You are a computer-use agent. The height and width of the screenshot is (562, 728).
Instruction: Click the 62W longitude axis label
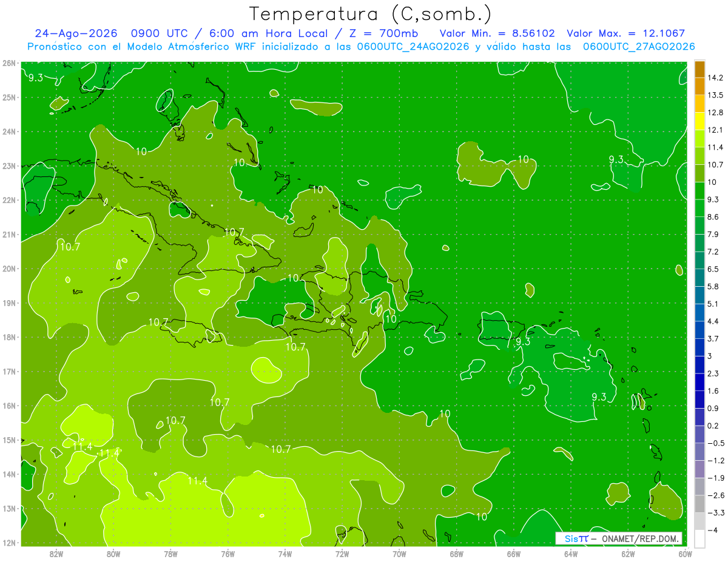click(x=628, y=554)
